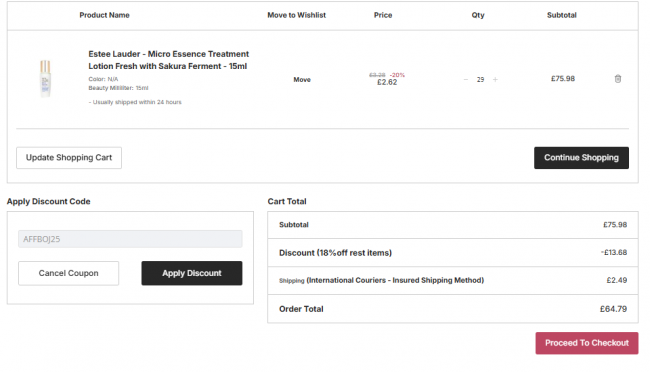Viewport: 650px width, 372px height.
Task: Open the Estee Lauder product thumbnail
Action: point(45,79)
